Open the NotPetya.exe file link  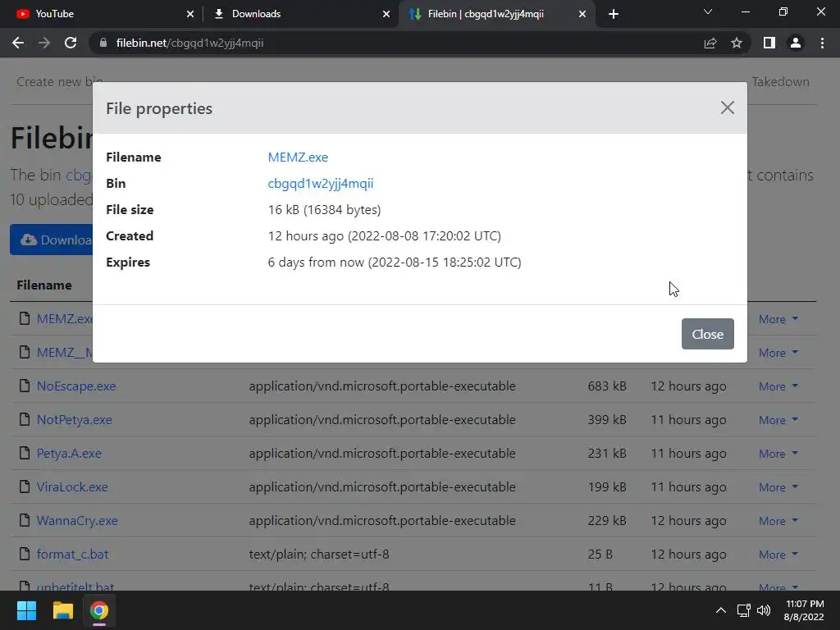point(75,420)
